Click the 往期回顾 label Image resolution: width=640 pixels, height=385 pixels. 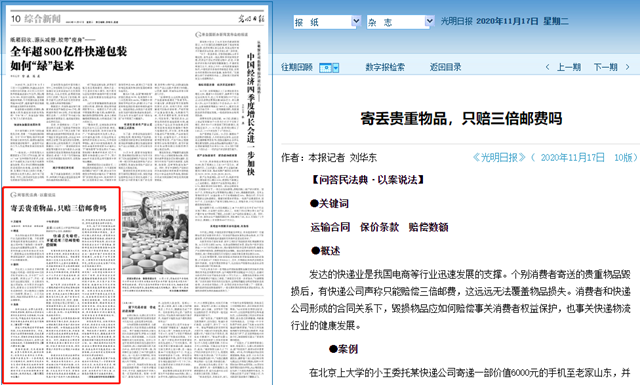(x=297, y=67)
